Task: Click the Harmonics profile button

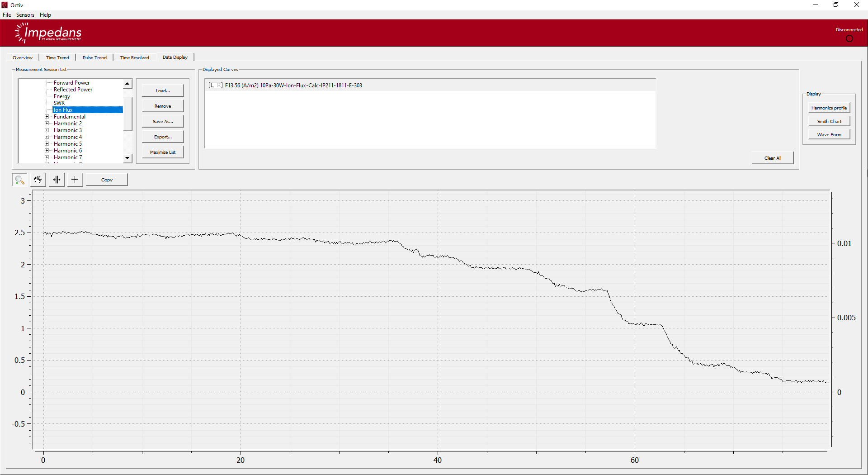Action: coord(829,108)
